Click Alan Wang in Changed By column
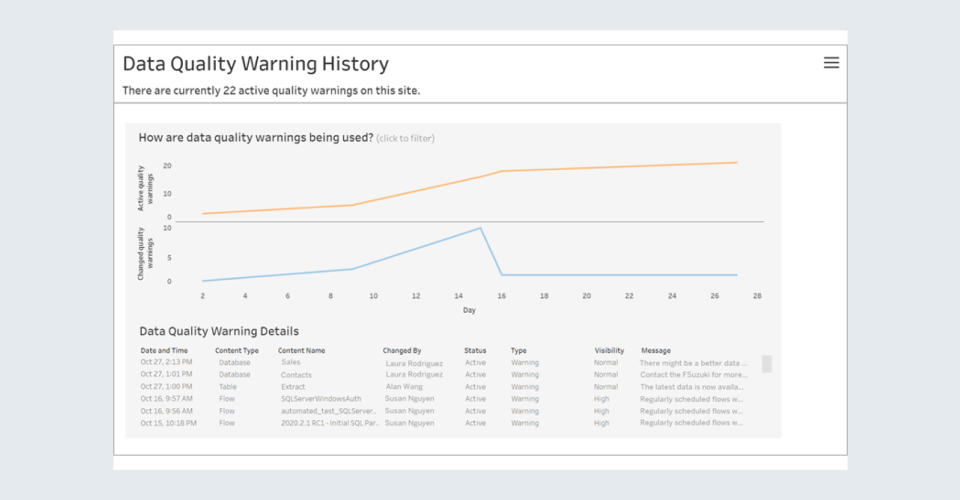The image size is (960, 500). point(408,387)
